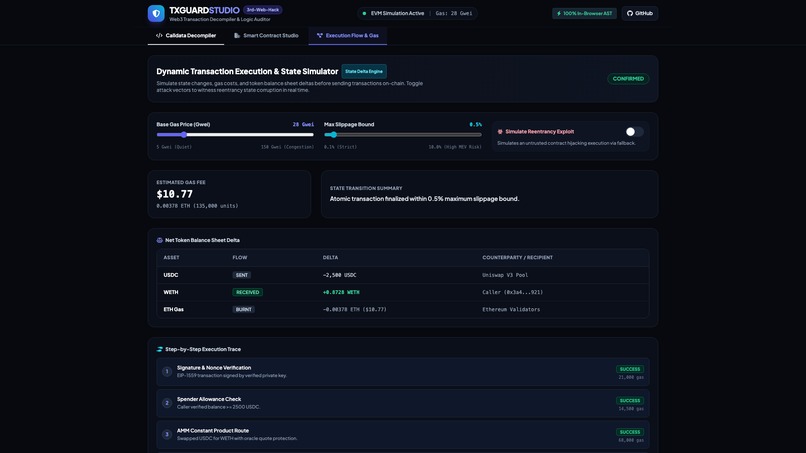Click the State Transition Summary message text
806x453 pixels.
click(425, 198)
